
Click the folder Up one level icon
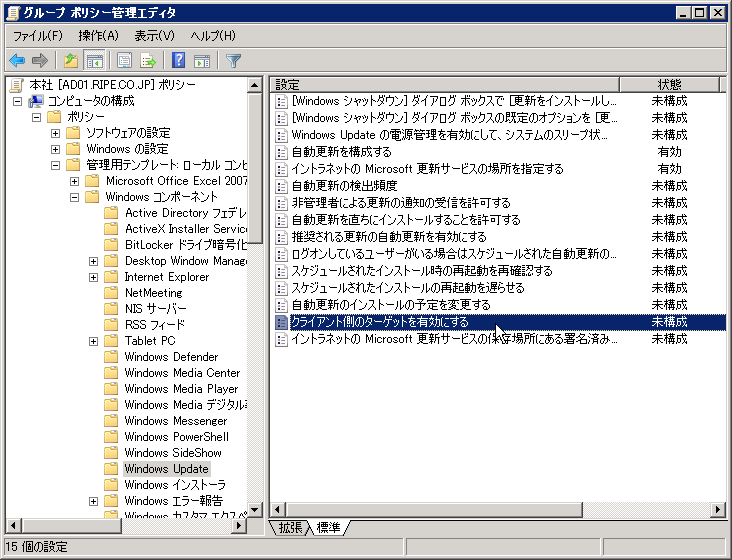pos(71,60)
